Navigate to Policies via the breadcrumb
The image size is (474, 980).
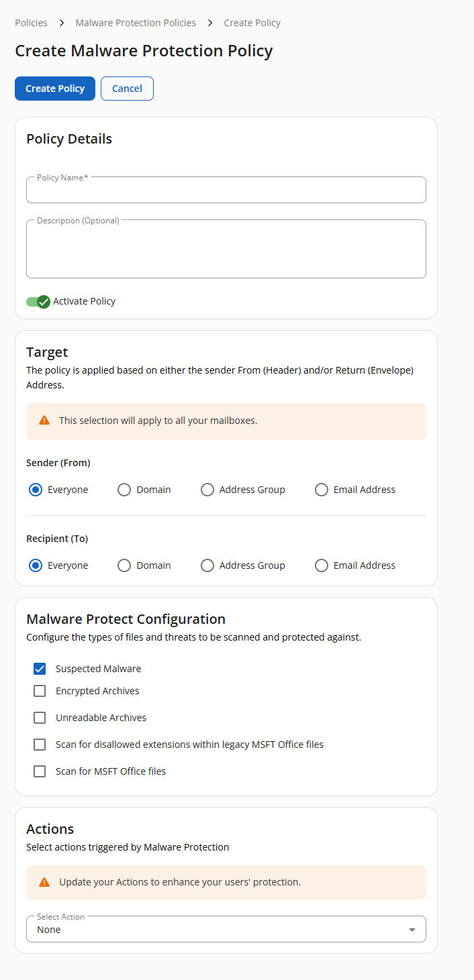[31, 22]
